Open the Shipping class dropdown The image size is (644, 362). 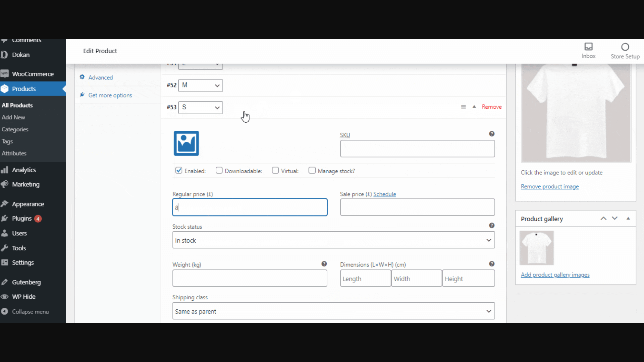[333, 311]
